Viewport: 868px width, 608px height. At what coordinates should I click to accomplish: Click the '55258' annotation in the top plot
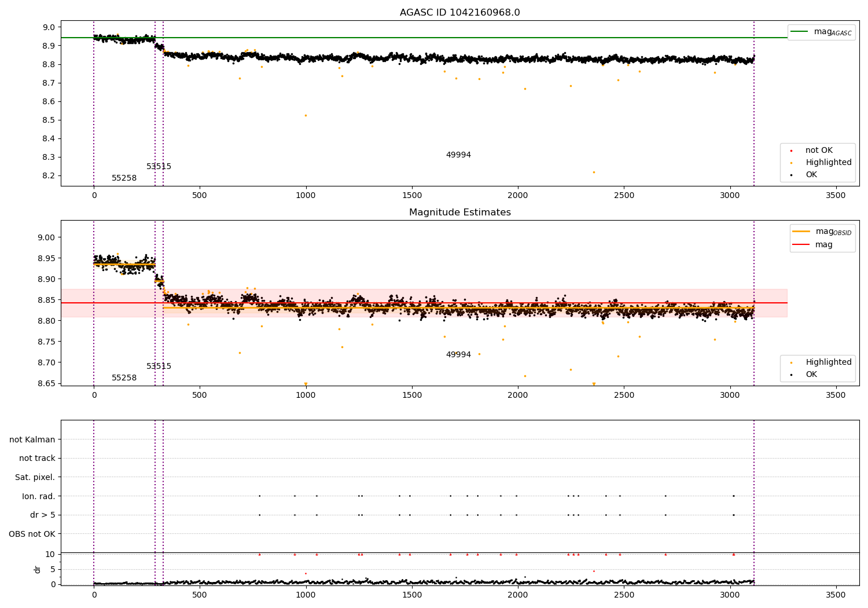(124, 178)
